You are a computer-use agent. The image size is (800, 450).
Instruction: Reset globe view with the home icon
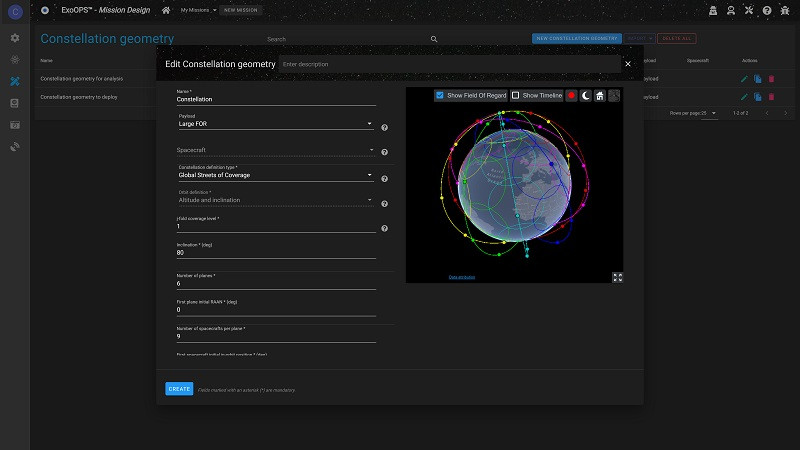(x=599, y=96)
